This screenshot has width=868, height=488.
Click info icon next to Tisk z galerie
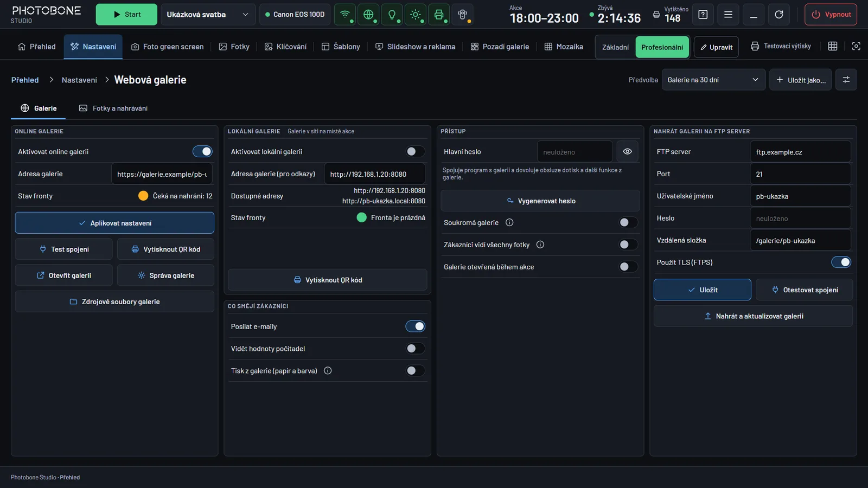[x=328, y=371]
